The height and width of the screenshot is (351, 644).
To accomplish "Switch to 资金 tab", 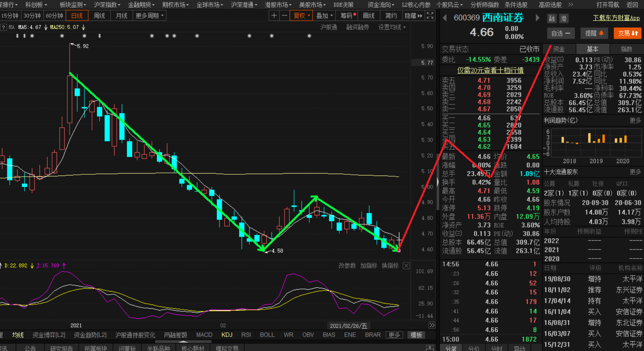I will 559,49.
